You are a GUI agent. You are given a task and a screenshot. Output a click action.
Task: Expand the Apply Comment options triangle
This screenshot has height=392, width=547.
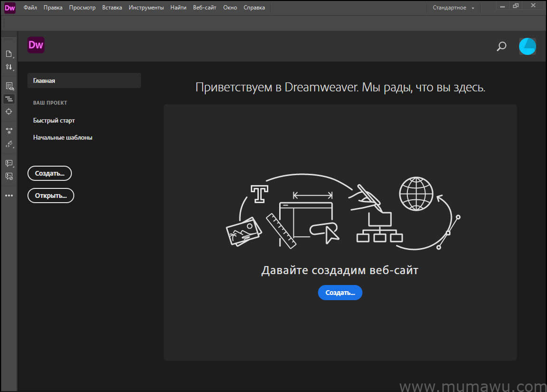pos(13,167)
